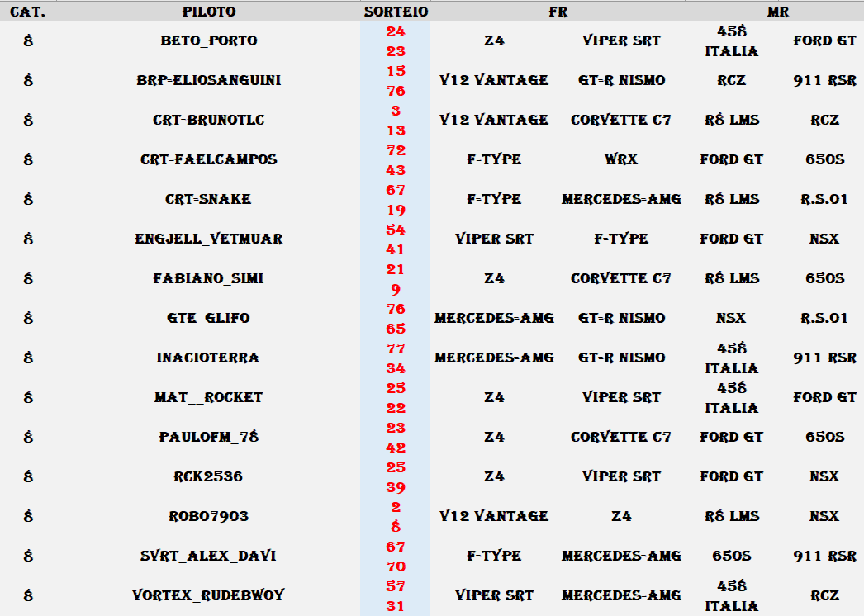This screenshot has width=864, height=616.
Task: Select the Z4 cell in BETO_PORTO row
Action: [494, 40]
